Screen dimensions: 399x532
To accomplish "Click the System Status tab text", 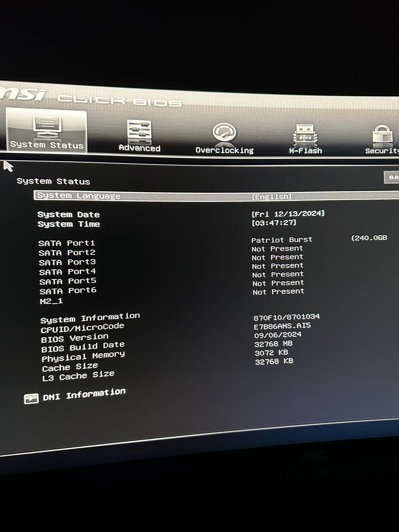I will pos(47,145).
